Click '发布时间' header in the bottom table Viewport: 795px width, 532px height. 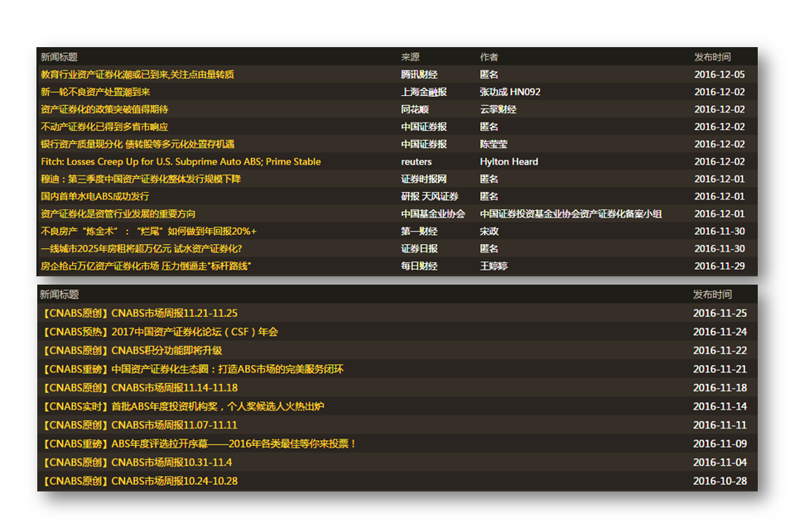coord(712,295)
